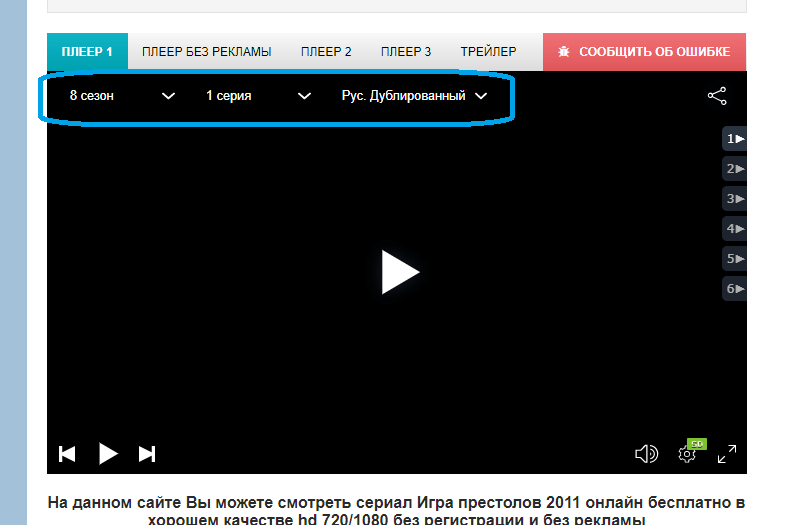
Task: Click "Сообщить об ошибке" button
Action: 644,52
